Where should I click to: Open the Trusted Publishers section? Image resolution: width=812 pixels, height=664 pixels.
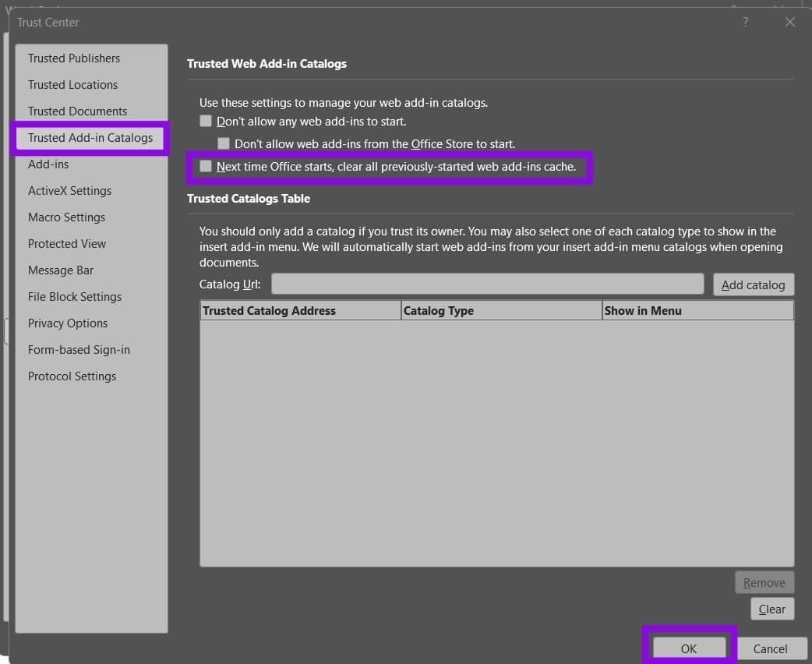coord(74,58)
